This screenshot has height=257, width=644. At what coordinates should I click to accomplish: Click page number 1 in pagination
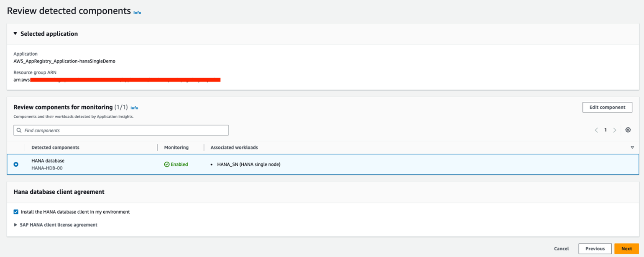click(605, 130)
